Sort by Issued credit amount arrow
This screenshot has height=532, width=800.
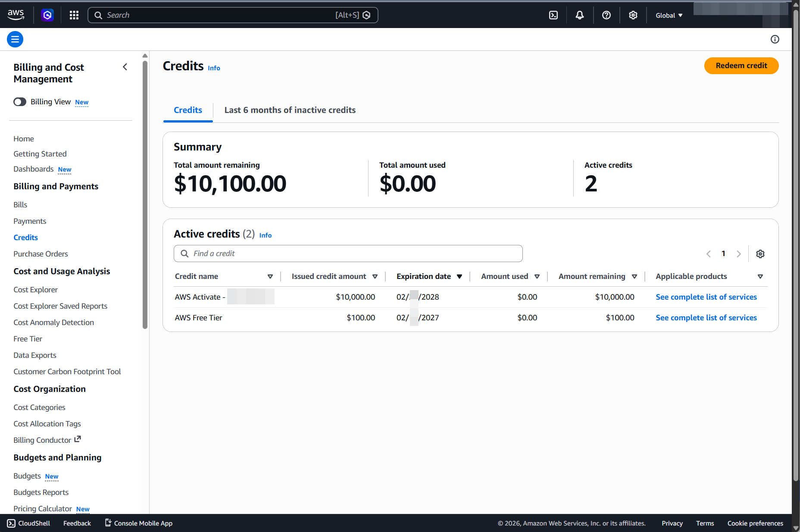click(x=375, y=276)
